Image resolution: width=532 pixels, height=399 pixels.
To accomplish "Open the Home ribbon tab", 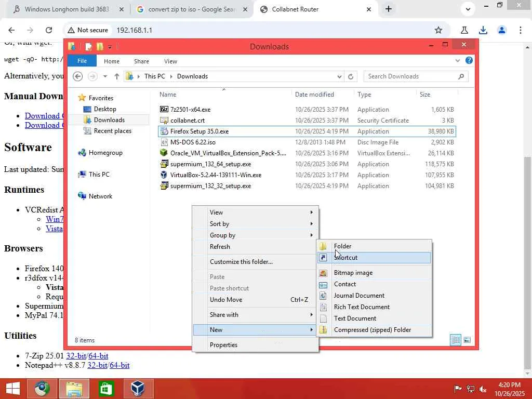I will [x=112, y=61].
